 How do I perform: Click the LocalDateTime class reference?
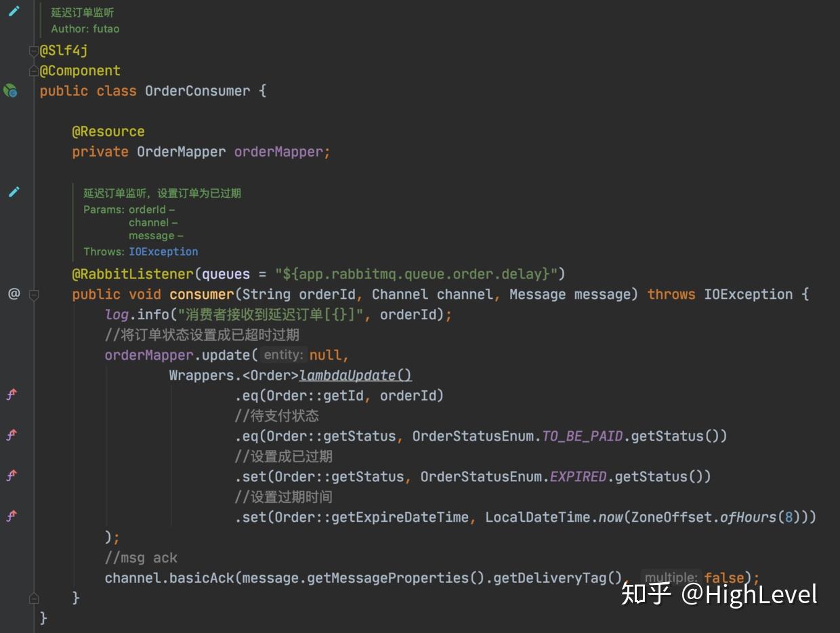pos(538,517)
